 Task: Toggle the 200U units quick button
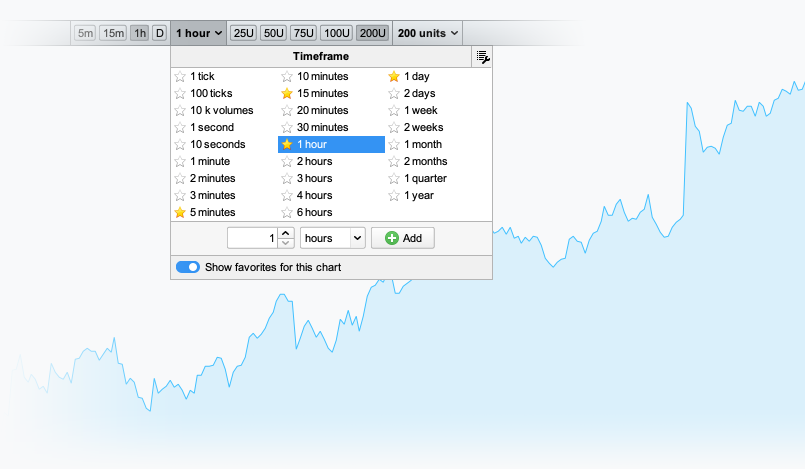pyautogui.click(x=373, y=33)
